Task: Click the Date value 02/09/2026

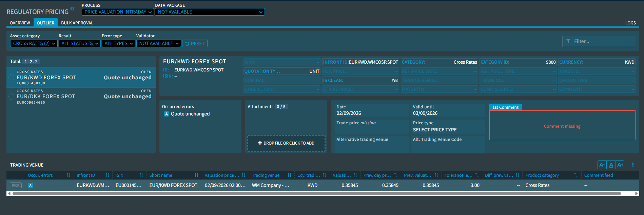Action: [349, 113]
